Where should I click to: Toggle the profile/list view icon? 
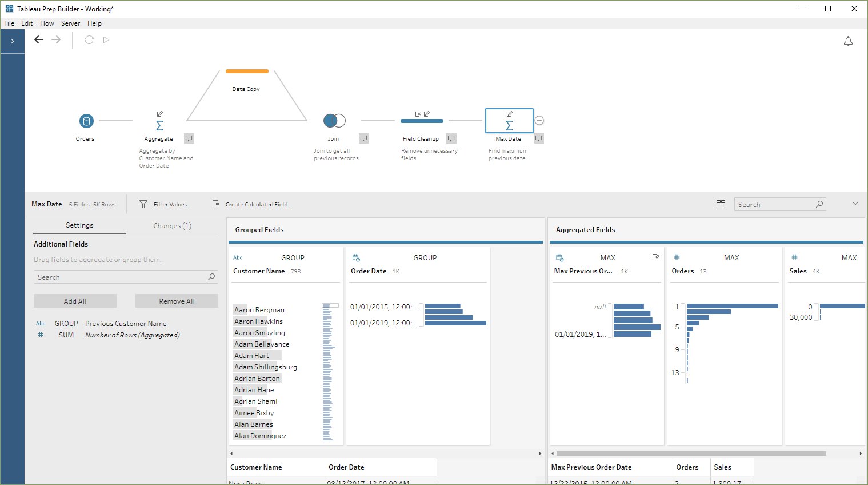tap(721, 204)
